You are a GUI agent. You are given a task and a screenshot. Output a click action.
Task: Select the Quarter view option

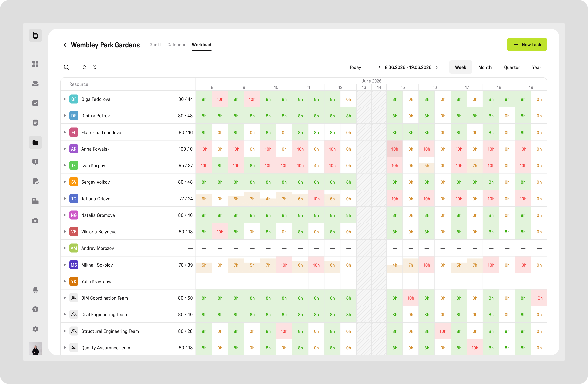coord(512,67)
